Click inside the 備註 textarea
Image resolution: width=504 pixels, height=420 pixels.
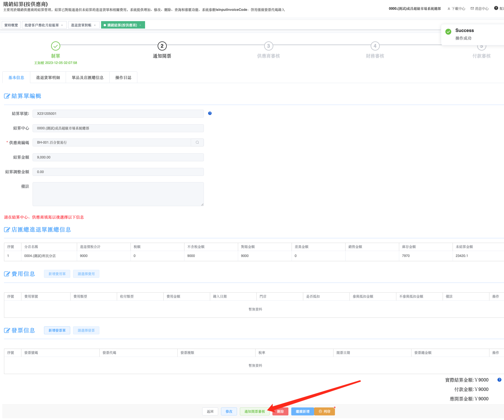(x=118, y=194)
